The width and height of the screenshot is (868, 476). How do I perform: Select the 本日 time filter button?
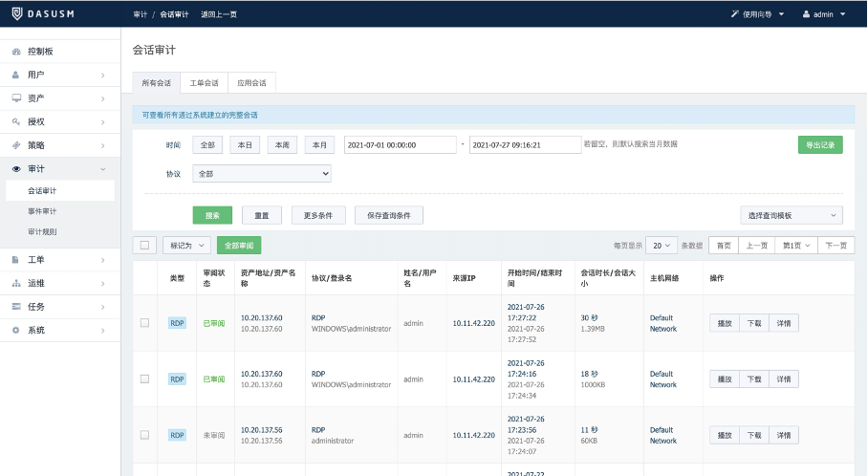point(245,145)
